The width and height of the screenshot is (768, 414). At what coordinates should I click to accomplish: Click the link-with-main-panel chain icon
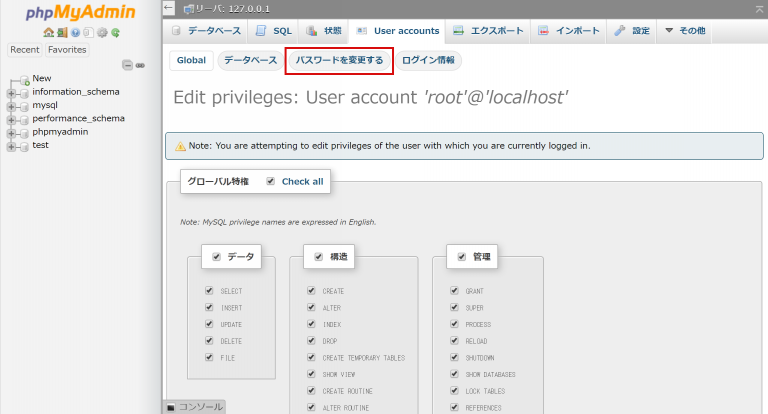point(140,65)
